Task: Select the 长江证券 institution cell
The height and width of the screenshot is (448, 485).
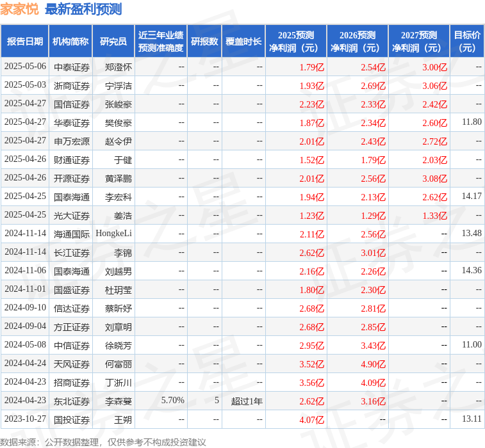Action: tap(72, 253)
